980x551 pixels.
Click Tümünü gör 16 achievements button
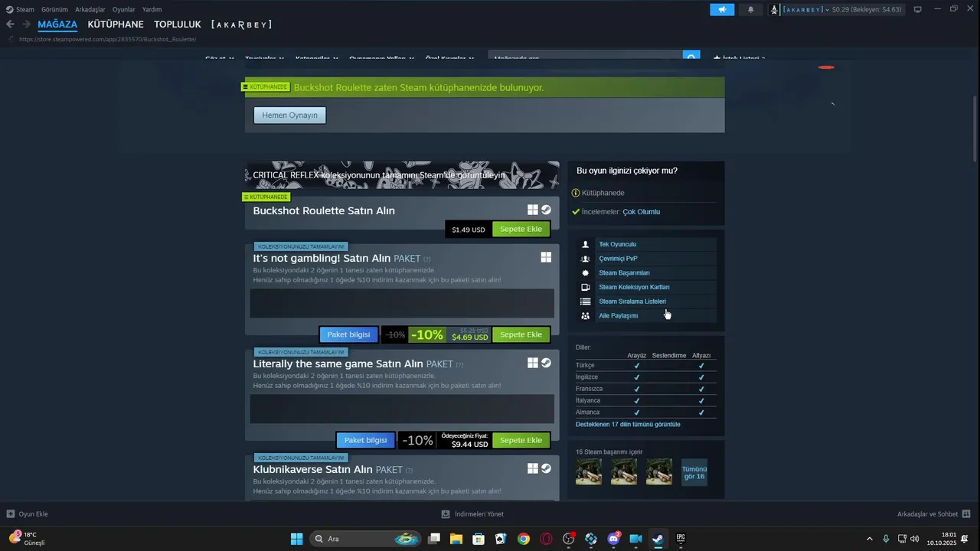694,472
